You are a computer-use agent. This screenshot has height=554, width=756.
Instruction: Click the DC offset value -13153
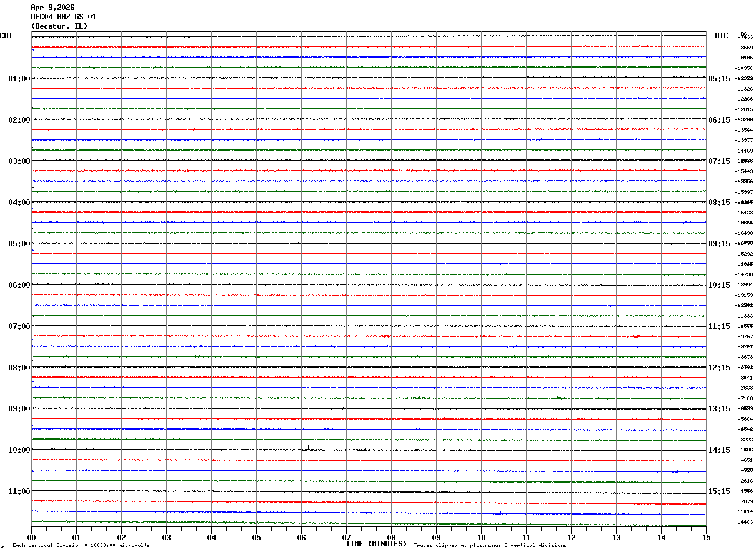(744, 295)
